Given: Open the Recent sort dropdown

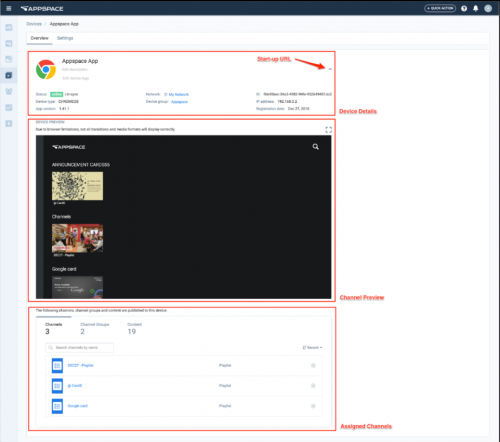Looking at the screenshot, I should 312,348.
